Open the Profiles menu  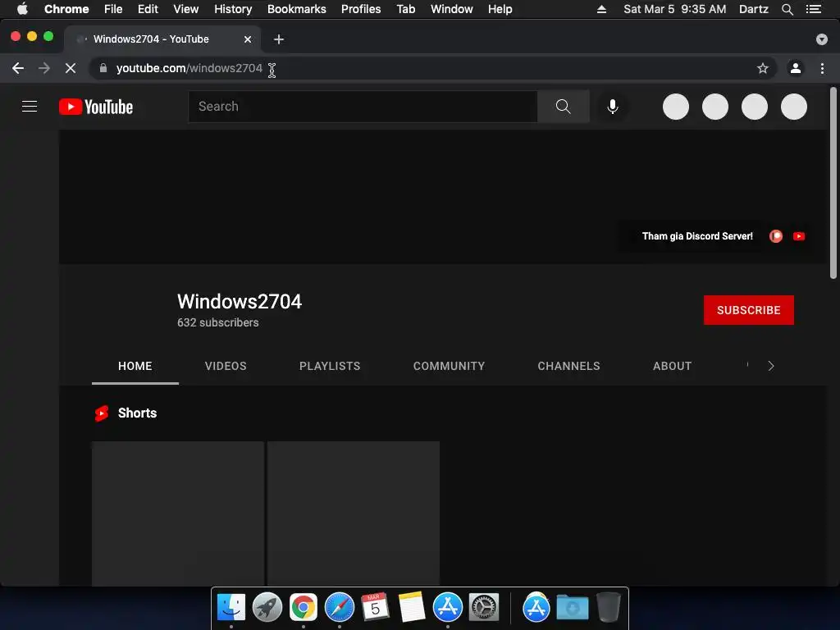click(x=361, y=9)
